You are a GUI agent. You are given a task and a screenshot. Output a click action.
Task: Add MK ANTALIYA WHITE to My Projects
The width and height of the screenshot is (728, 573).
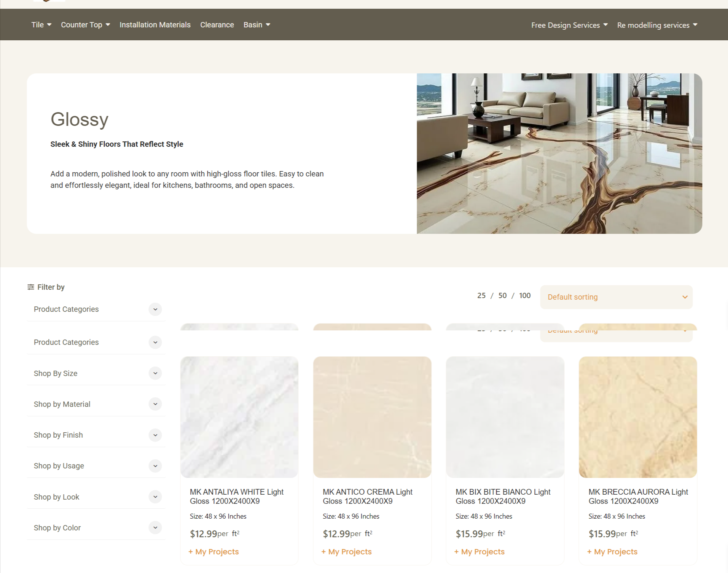pyautogui.click(x=213, y=552)
